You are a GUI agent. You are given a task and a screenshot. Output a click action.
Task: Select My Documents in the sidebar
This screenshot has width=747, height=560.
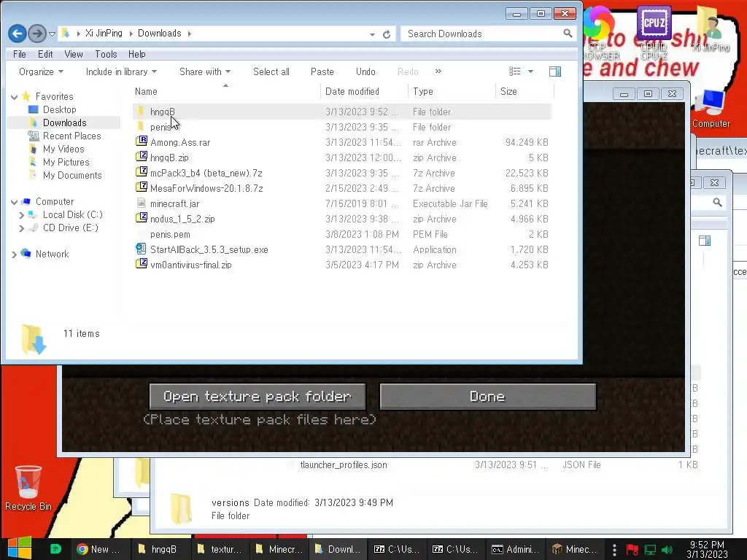click(72, 175)
